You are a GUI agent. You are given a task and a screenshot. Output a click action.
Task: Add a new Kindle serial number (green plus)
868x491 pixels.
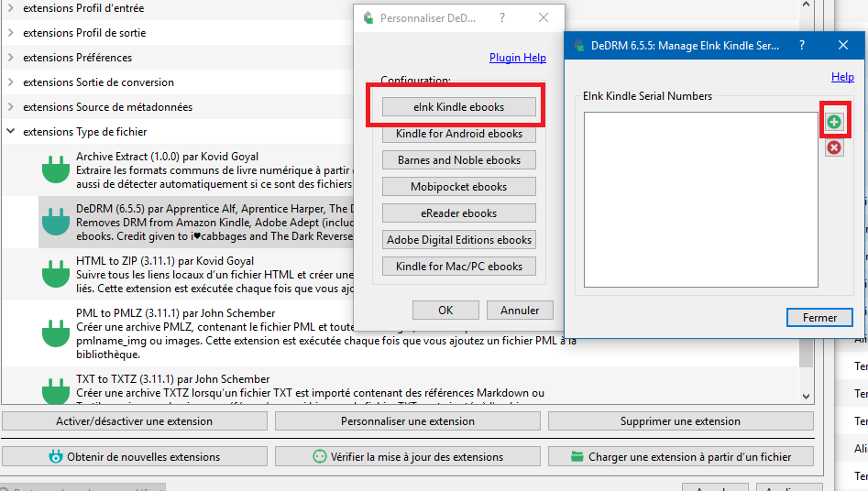point(834,122)
